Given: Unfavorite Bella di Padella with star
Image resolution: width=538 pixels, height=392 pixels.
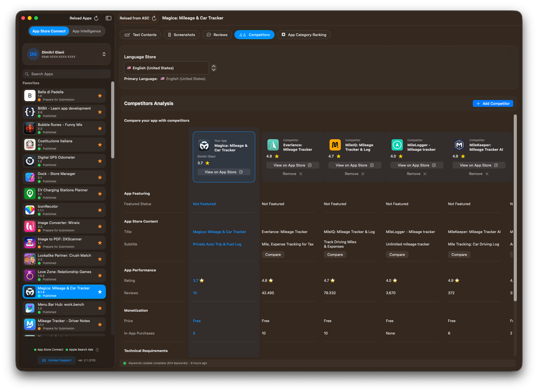Looking at the screenshot, I should 100,96.
